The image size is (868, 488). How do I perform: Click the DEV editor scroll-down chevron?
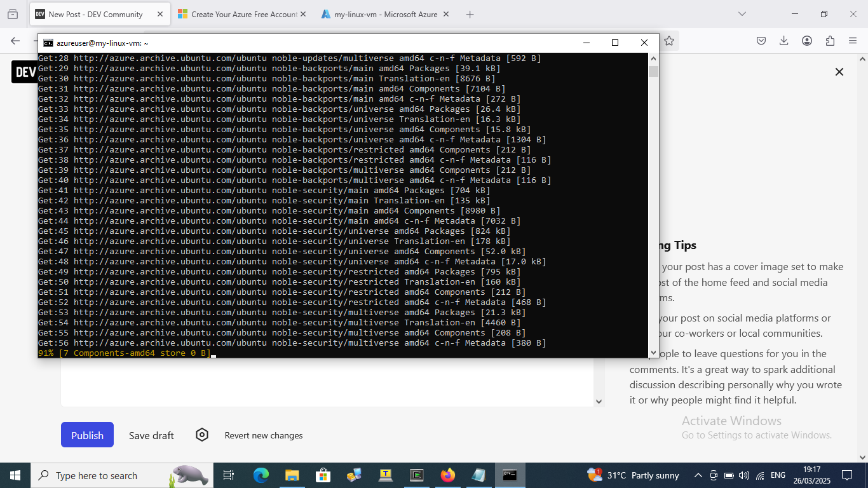click(598, 401)
